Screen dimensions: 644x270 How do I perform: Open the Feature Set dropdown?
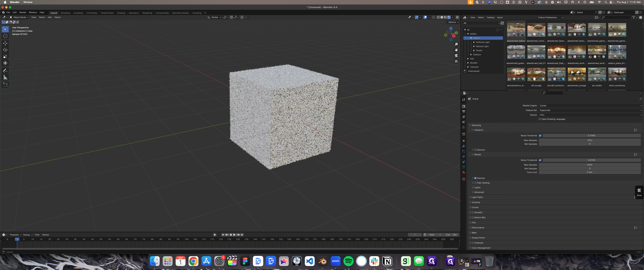(x=590, y=110)
